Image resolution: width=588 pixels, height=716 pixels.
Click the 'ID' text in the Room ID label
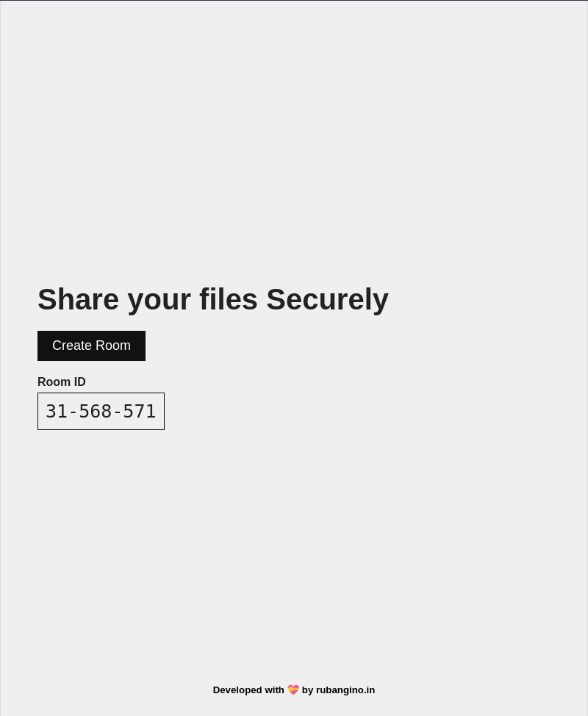[80, 382]
